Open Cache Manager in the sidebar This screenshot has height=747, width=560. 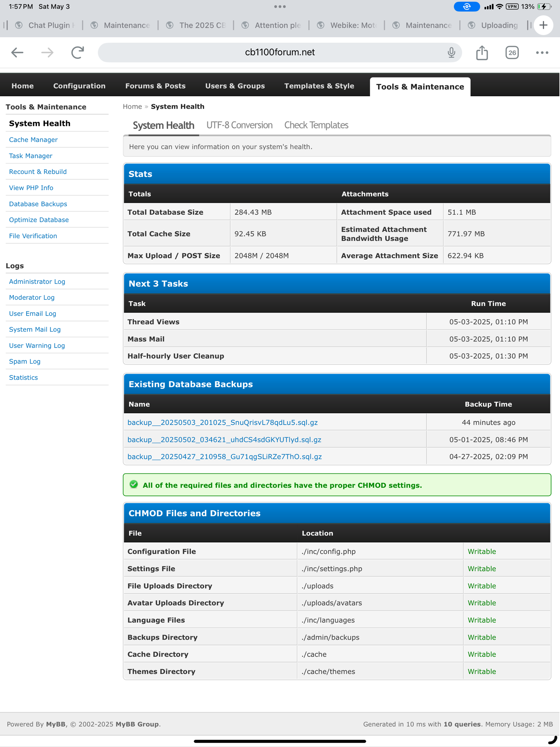33,140
